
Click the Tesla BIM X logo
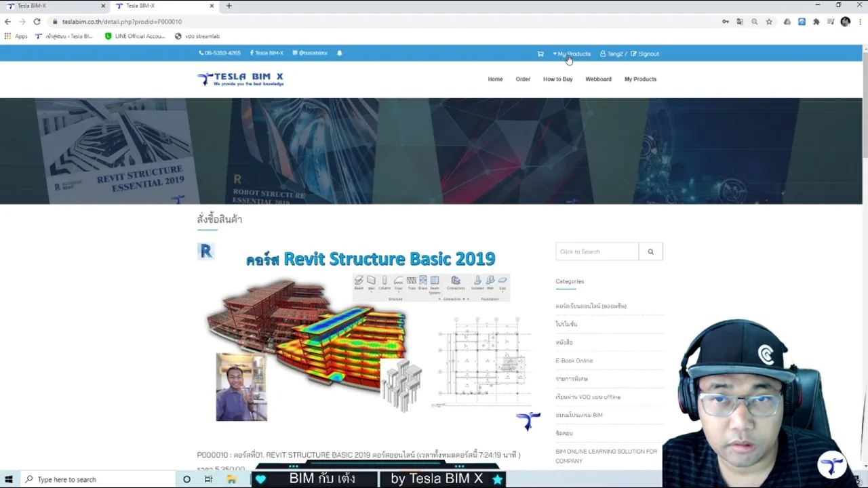click(x=241, y=79)
